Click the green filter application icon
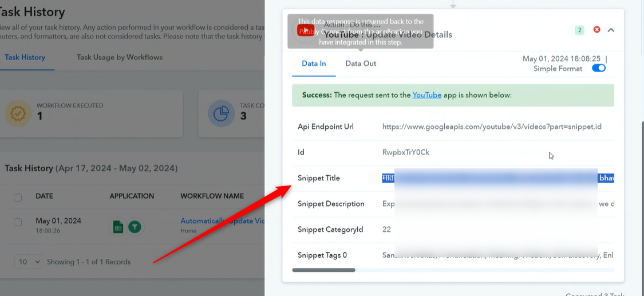This screenshot has width=644, height=296. click(x=135, y=227)
